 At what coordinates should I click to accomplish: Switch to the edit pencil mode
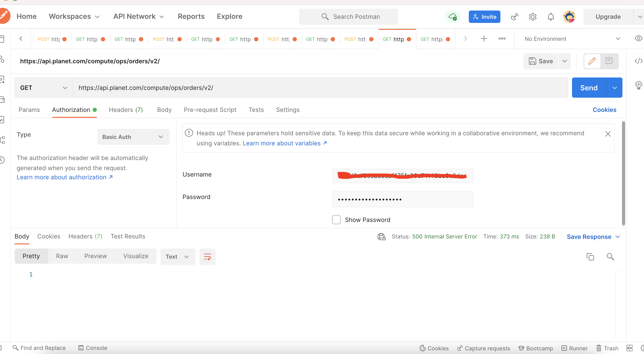[592, 61]
